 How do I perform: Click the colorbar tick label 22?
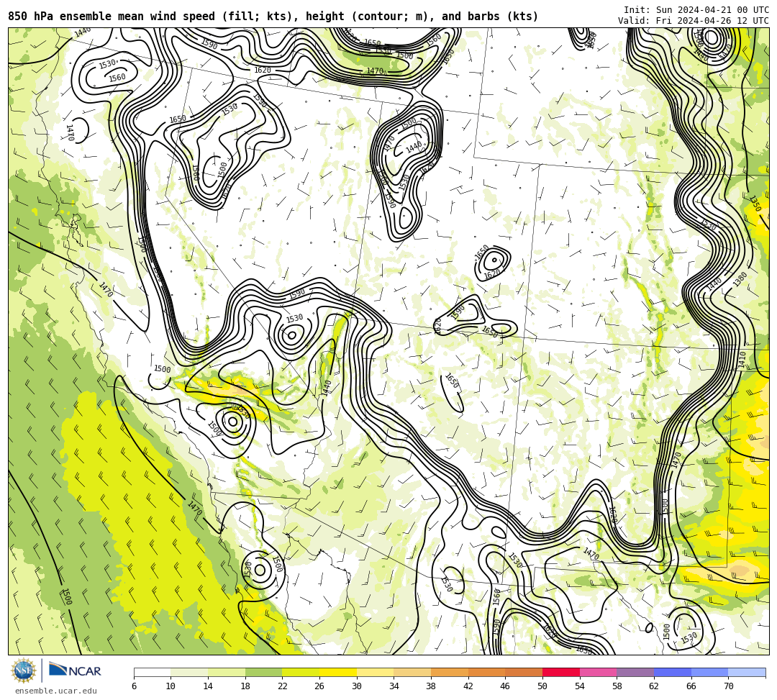(282, 686)
